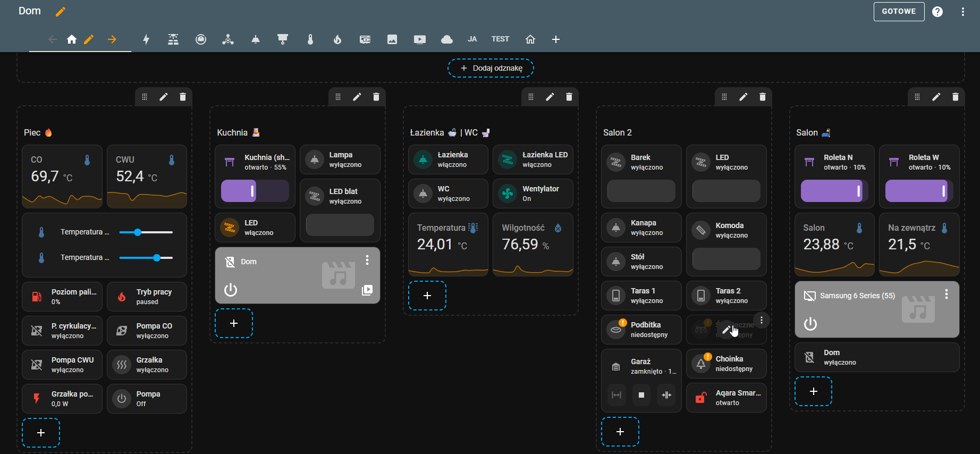Delete the Piec section with trash icon

click(183, 97)
